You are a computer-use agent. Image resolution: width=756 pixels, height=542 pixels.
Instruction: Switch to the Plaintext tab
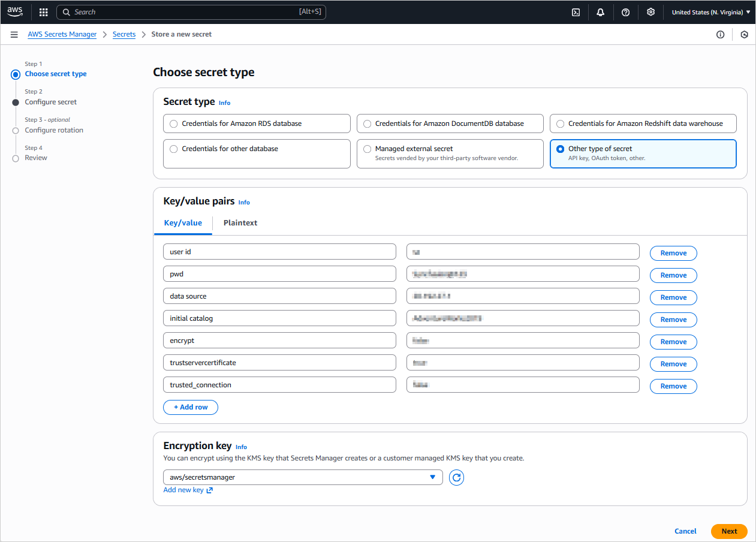(240, 223)
